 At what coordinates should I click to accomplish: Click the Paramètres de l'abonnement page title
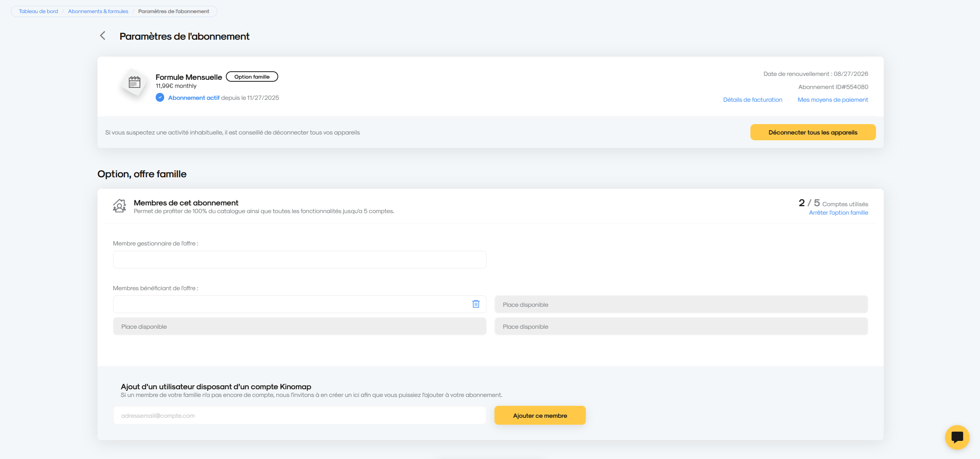point(185,36)
